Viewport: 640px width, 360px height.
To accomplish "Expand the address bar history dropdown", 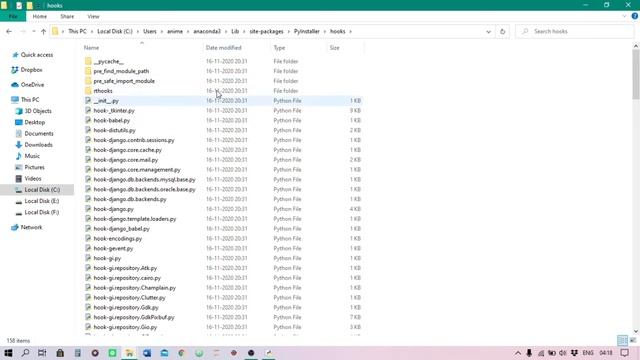I will pyautogui.click(x=488, y=31).
